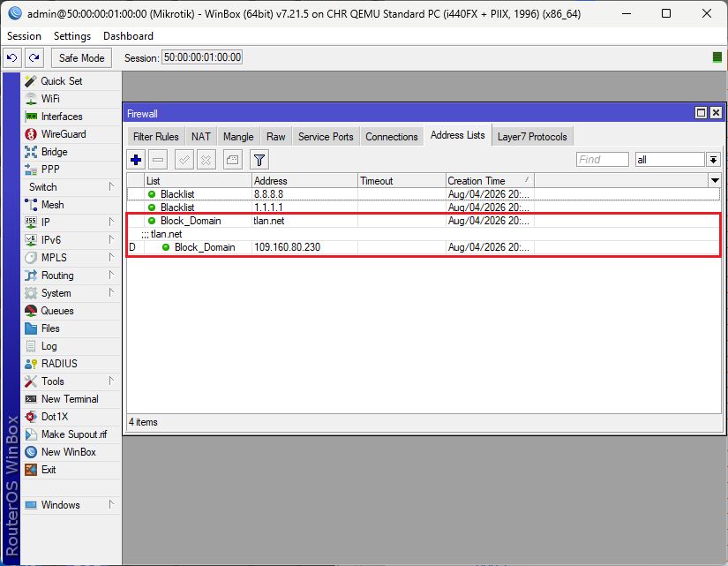This screenshot has height=566, width=728.
Task: Open Quick Set from sidebar
Action: click(x=71, y=81)
